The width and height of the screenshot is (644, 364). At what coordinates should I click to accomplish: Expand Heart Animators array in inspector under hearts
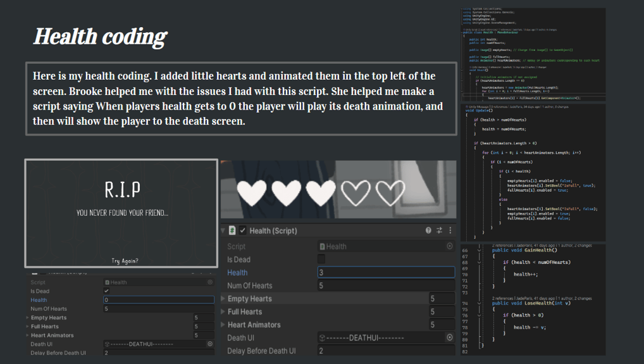(223, 325)
